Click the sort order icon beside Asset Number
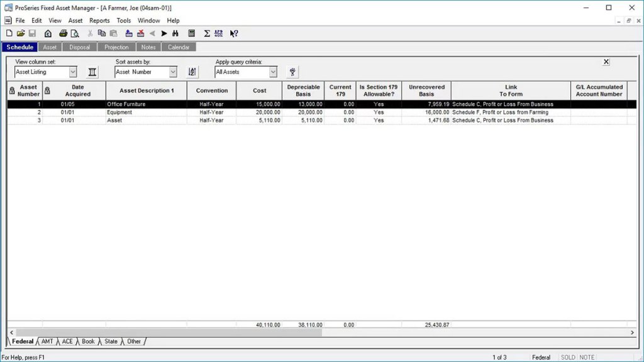 click(x=191, y=72)
